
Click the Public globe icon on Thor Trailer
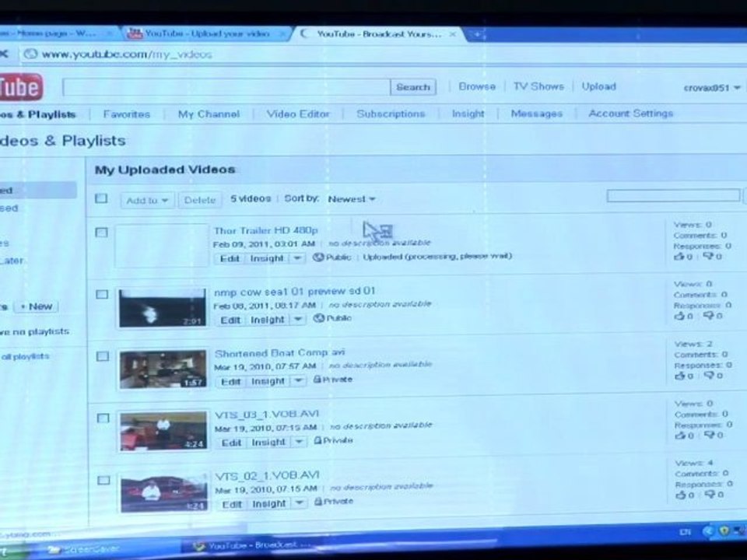tap(317, 257)
